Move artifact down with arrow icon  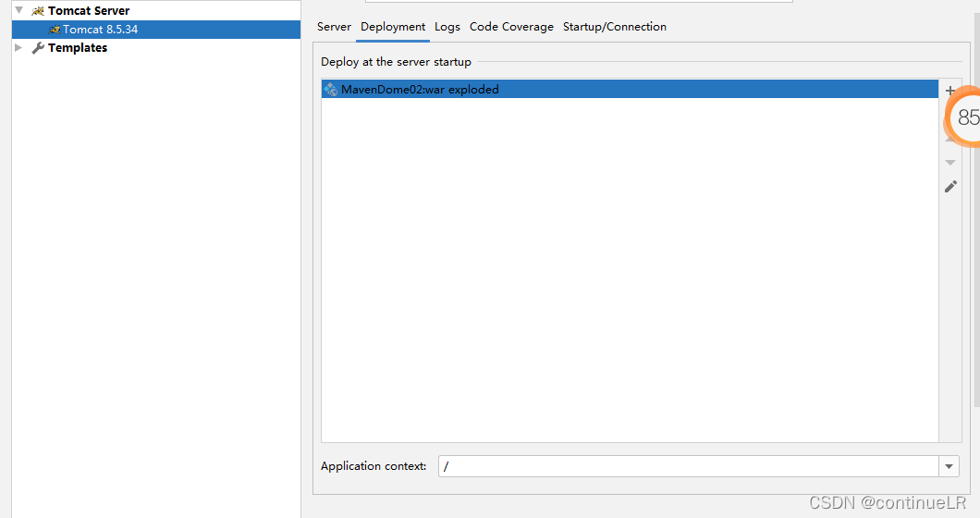pyautogui.click(x=950, y=163)
